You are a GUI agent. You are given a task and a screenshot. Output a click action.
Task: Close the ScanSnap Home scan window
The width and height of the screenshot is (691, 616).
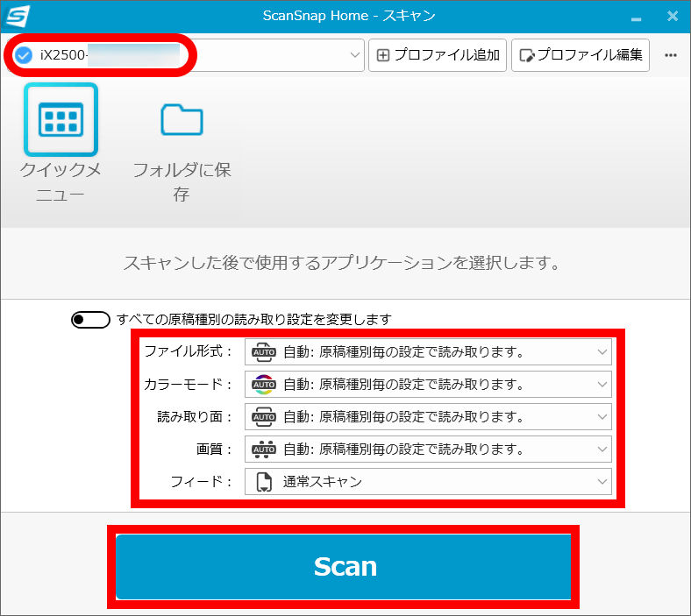[673, 17]
